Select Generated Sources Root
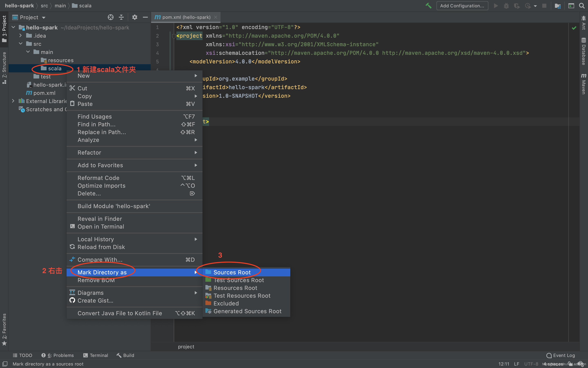The height and width of the screenshot is (368, 588). tap(246, 311)
